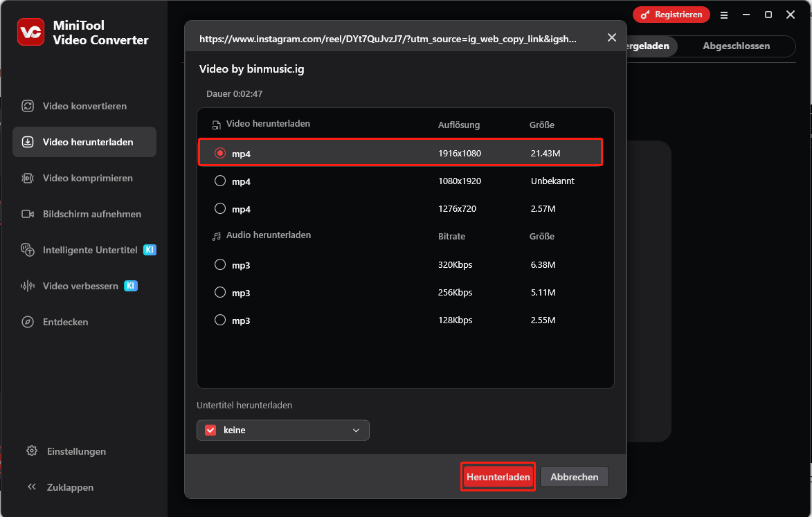
Task: Click the 320Kbps bitrate value
Action: pos(455,264)
